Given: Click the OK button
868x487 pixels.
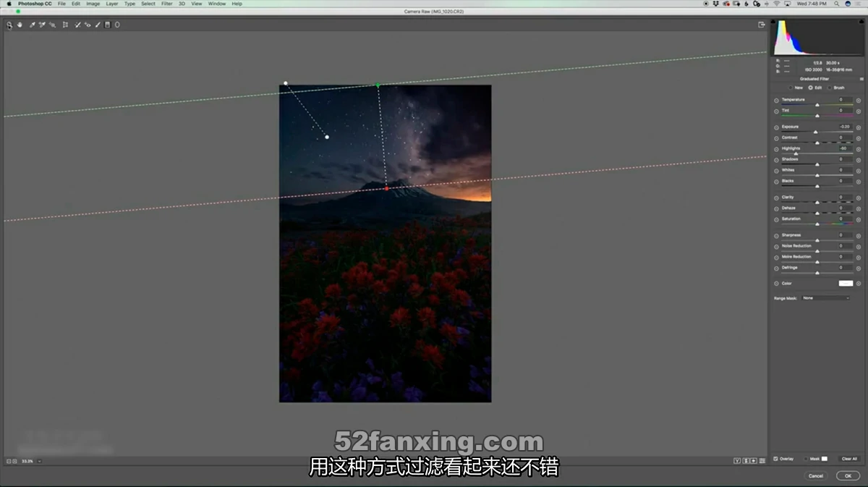Looking at the screenshot, I should click(x=848, y=475).
